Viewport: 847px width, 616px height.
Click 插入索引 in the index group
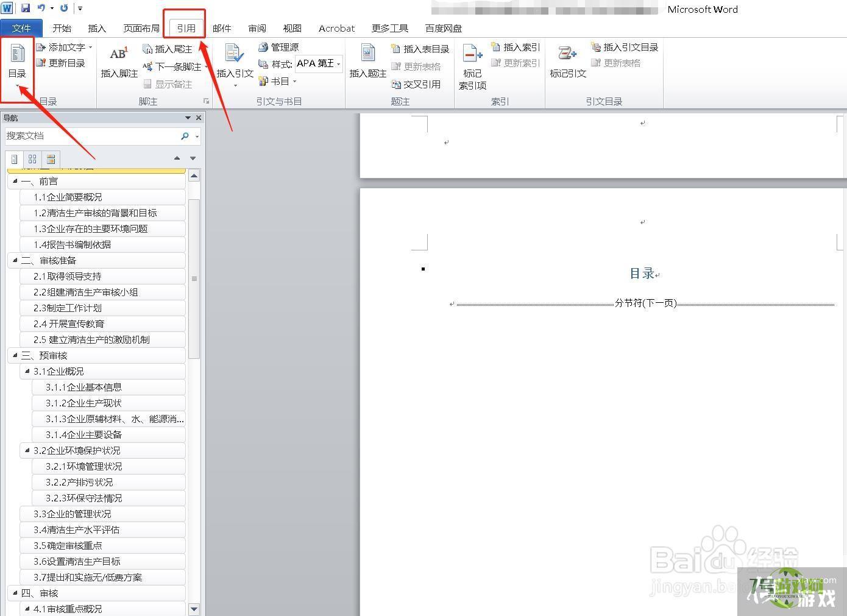[516, 47]
